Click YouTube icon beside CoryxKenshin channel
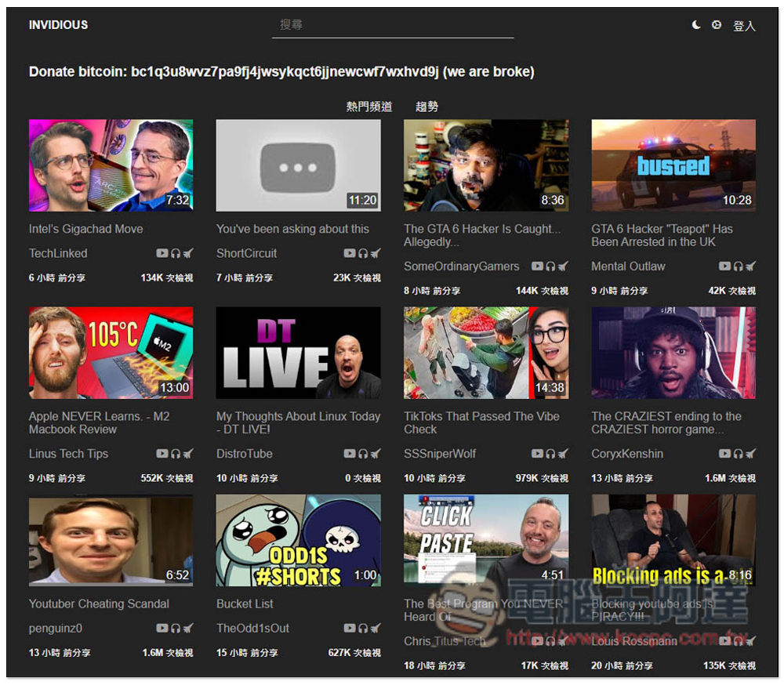The width and height of the screenshot is (784, 685). 725,454
